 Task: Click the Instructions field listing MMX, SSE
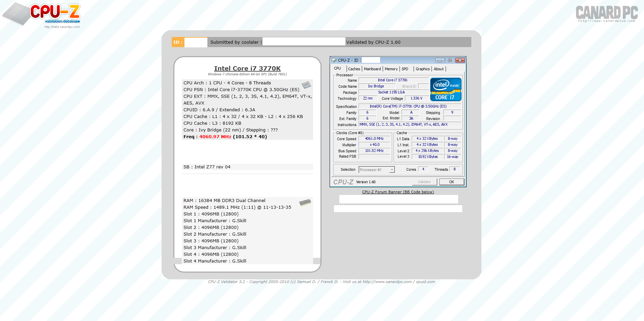[410, 124]
